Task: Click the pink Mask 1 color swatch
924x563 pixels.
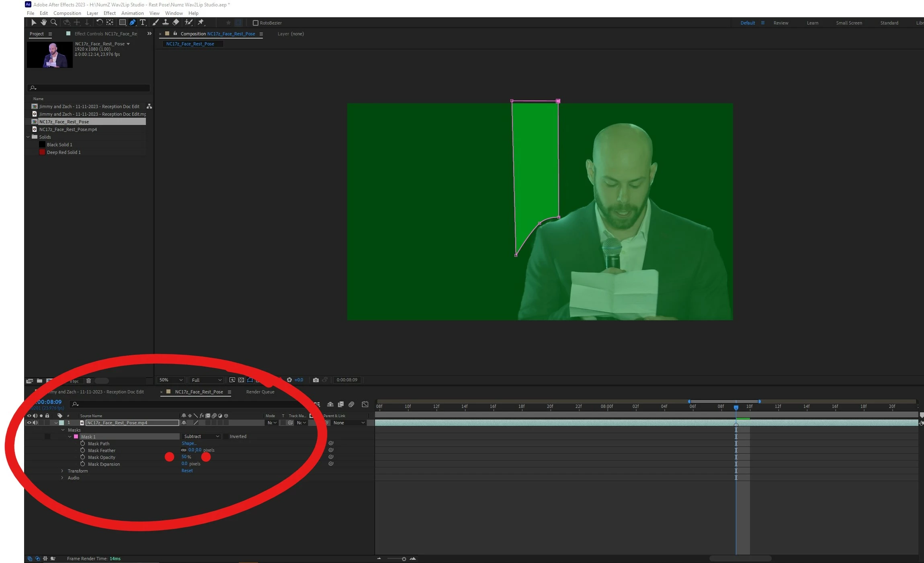Action: pyautogui.click(x=76, y=437)
